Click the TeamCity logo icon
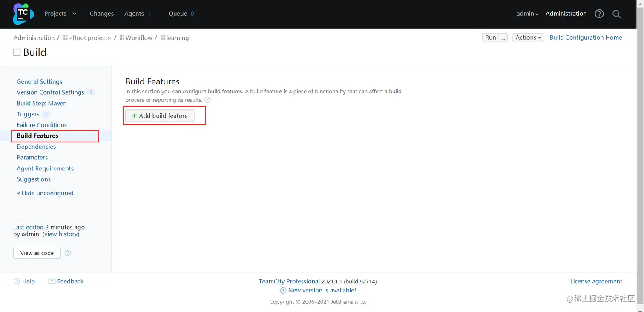The width and height of the screenshot is (644, 312). 23,14
